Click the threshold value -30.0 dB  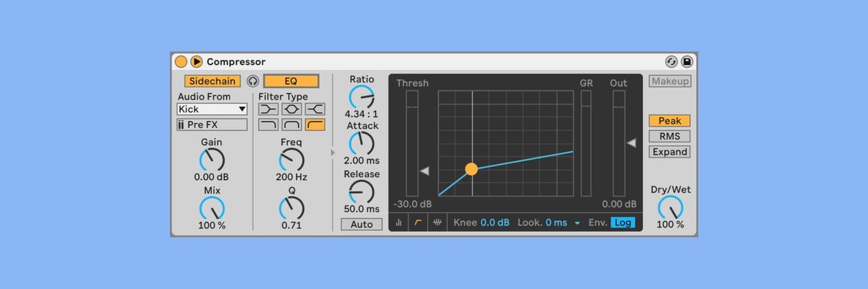[x=413, y=204]
